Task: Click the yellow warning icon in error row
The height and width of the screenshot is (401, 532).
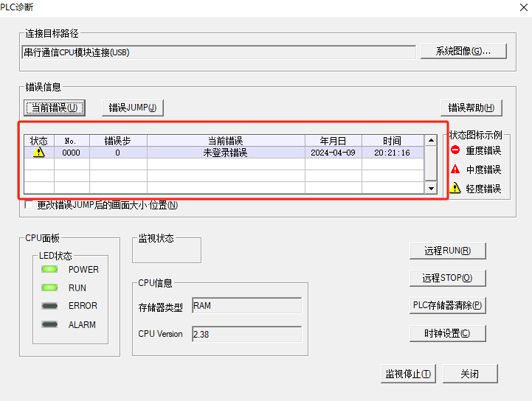Action: click(38, 153)
